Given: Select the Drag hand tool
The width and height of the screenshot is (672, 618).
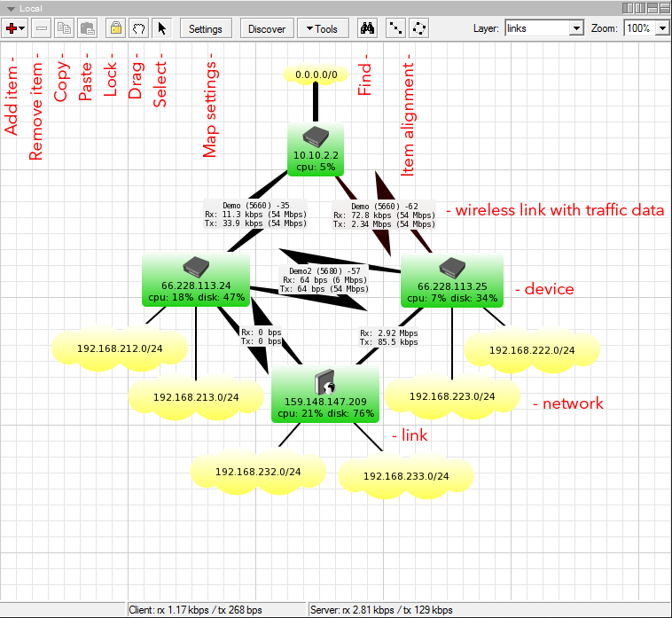Looking at the screenshot, I should [139, 28].
